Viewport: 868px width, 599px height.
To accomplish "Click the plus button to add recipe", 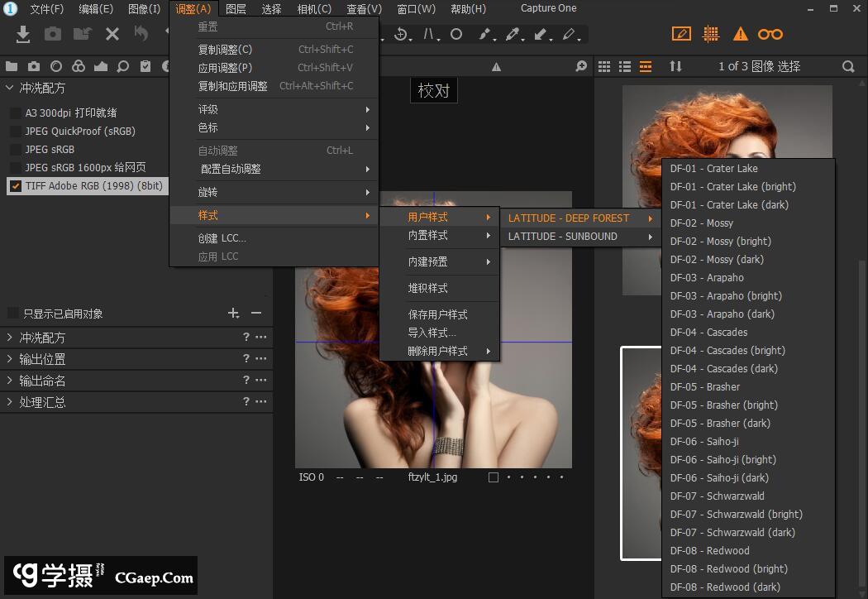I will coord(234,313).
